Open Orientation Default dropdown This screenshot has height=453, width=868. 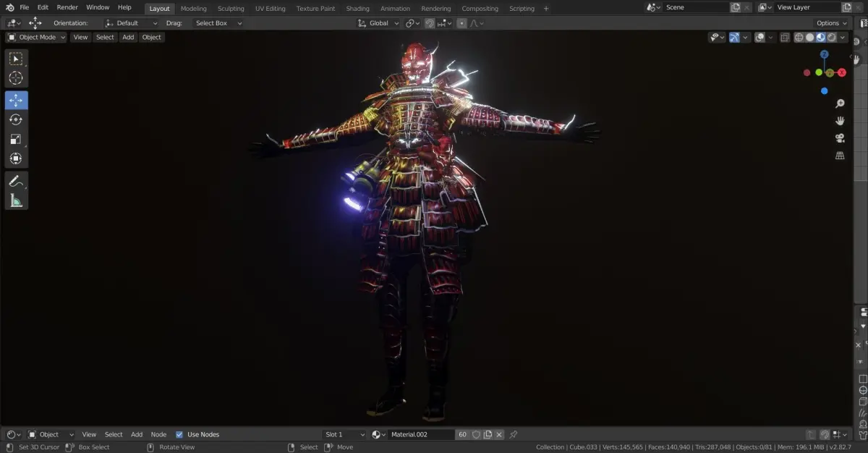coord(131,23)
